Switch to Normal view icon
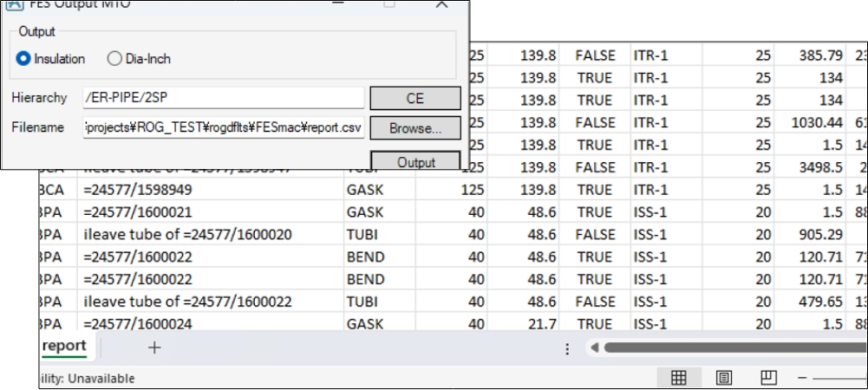This screenshot has width=868, height=390. tap(680, 378)
